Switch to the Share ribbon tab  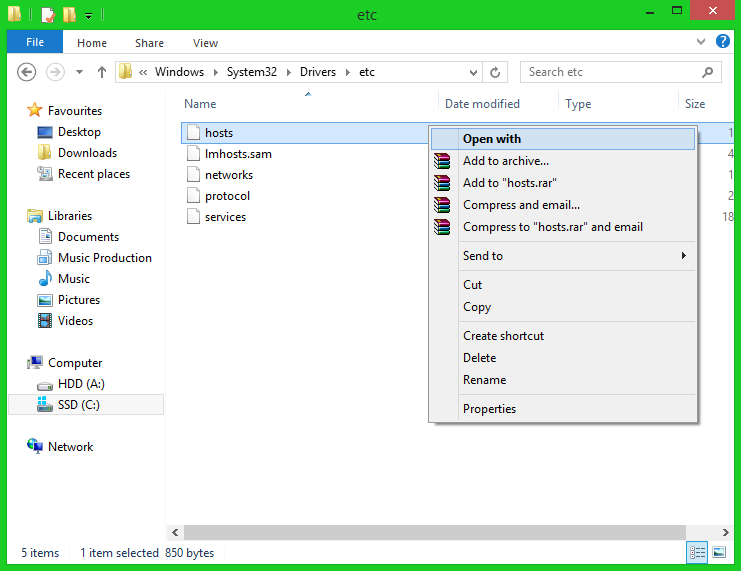[x=149, y=43]
